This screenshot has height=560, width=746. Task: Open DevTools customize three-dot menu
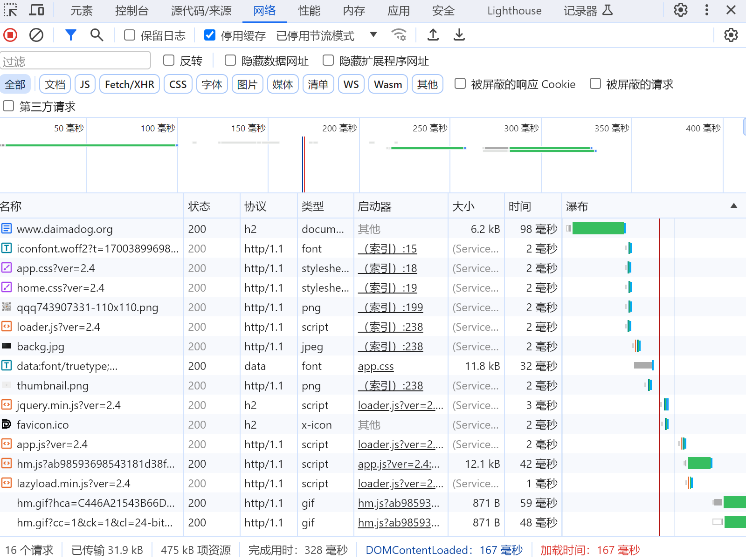pos(707,10)
